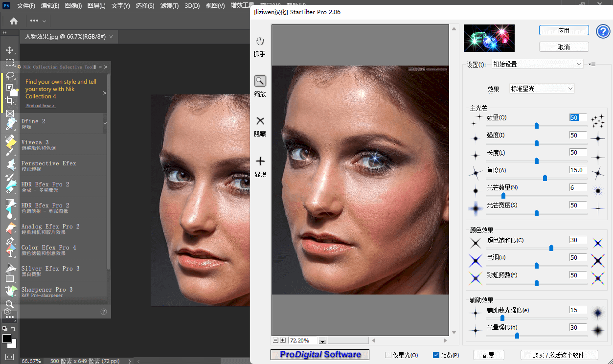Click the 强度(I) slider handle
The image size is (613, 364).
pyautogui.click(x=536, y=143)
